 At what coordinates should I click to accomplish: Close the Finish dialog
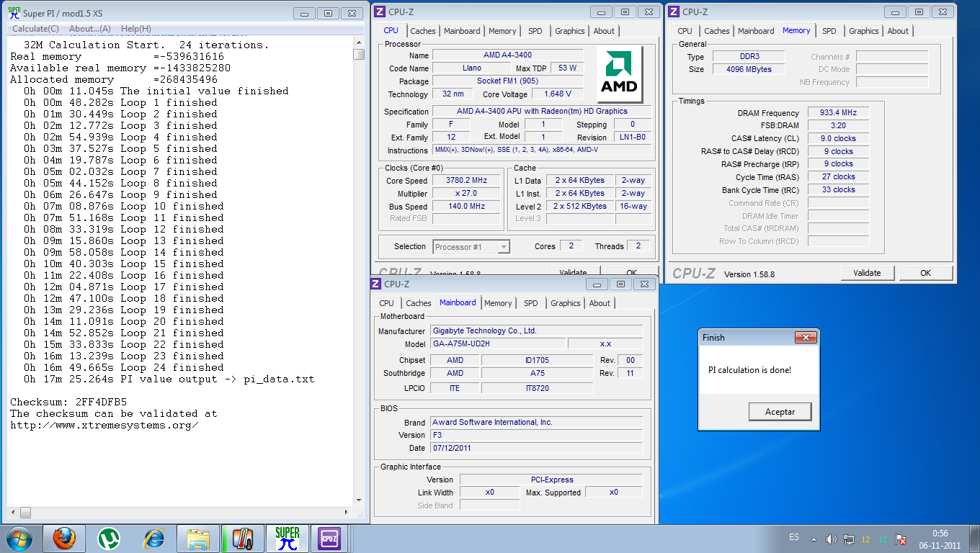[x=805, y=337]
